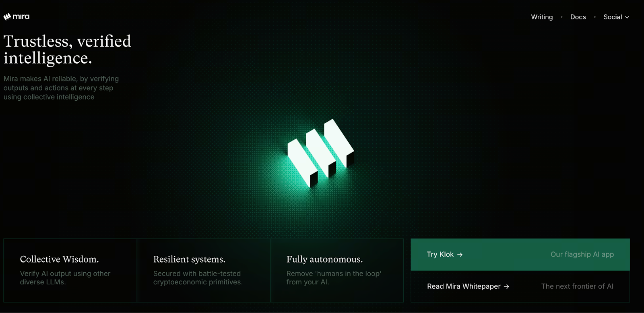Click Secured with battle-tested cryptoeconomic primitives text

tap(198, 278)
